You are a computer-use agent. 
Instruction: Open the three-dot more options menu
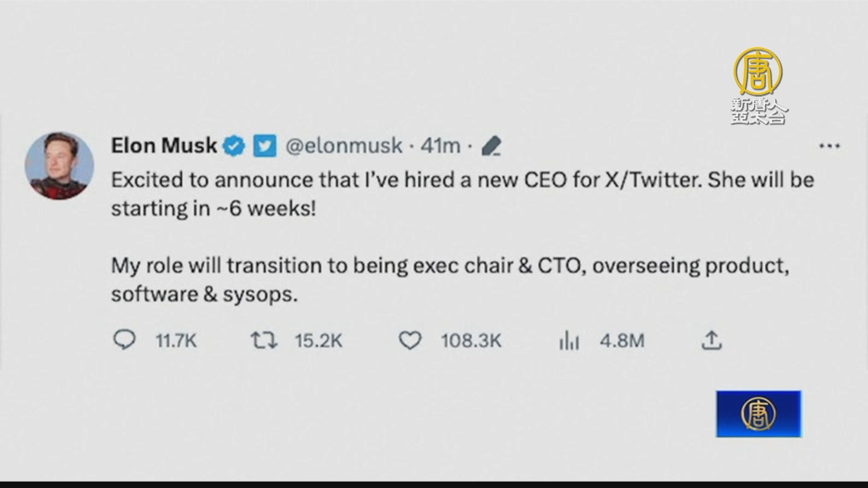pos(829,146)
